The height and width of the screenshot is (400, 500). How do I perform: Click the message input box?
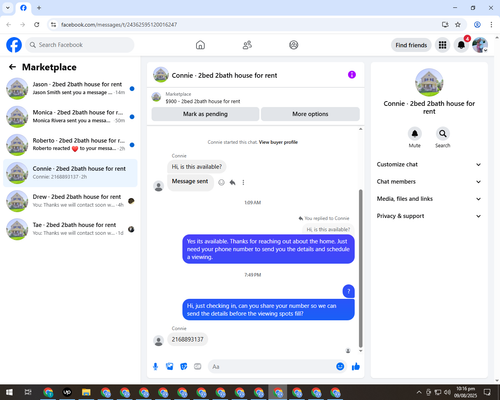(x=272, y=367)
